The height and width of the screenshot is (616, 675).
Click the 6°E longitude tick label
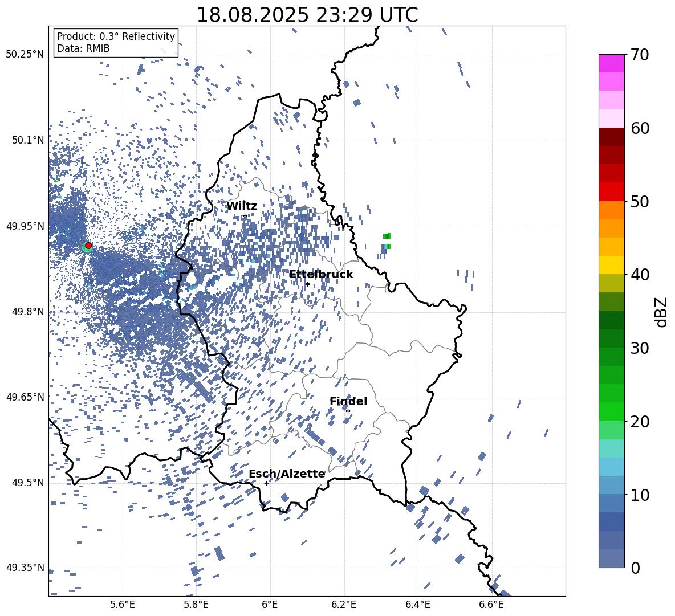click(x=270, y=605)
